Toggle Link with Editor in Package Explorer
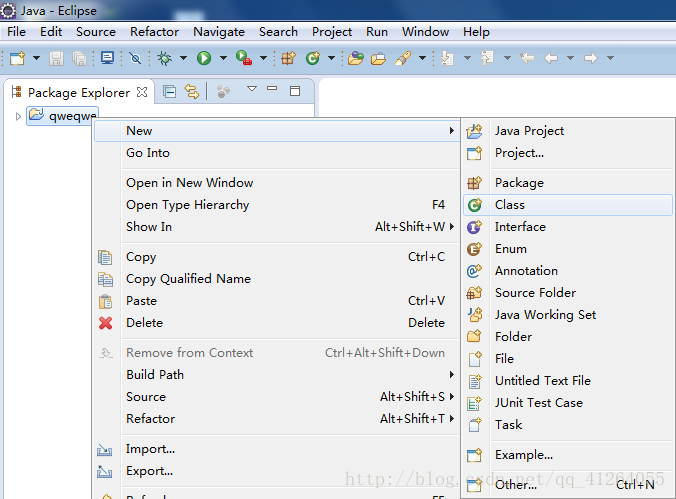 pyautogui.click(x=192, y=91)
